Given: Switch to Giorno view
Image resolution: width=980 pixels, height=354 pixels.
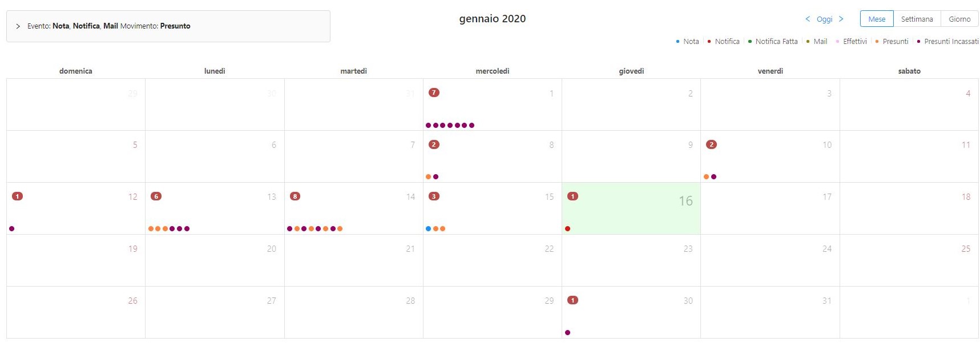Looking at the screenshot, I should point(959,19).
